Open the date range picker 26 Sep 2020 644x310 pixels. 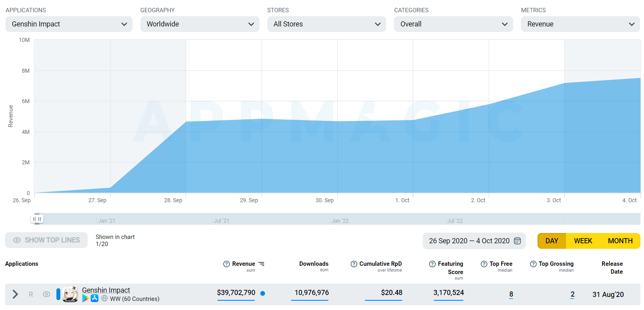coord(474,241)
